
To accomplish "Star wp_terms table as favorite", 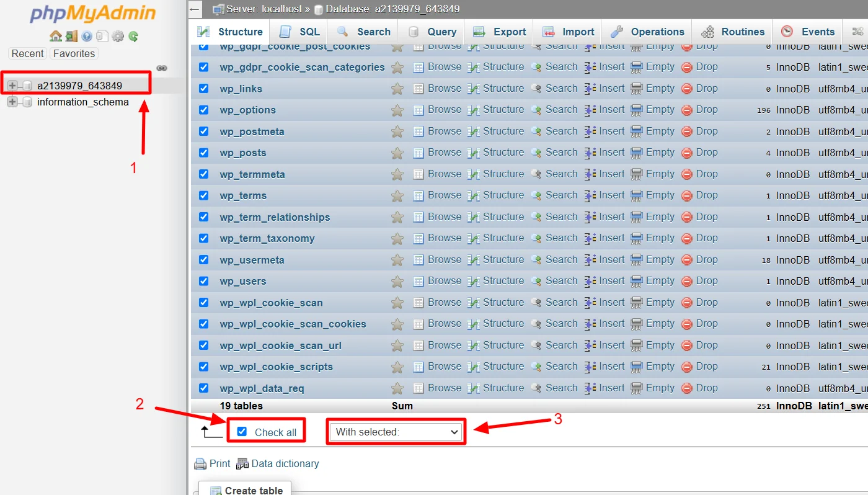I will [397, 196].
